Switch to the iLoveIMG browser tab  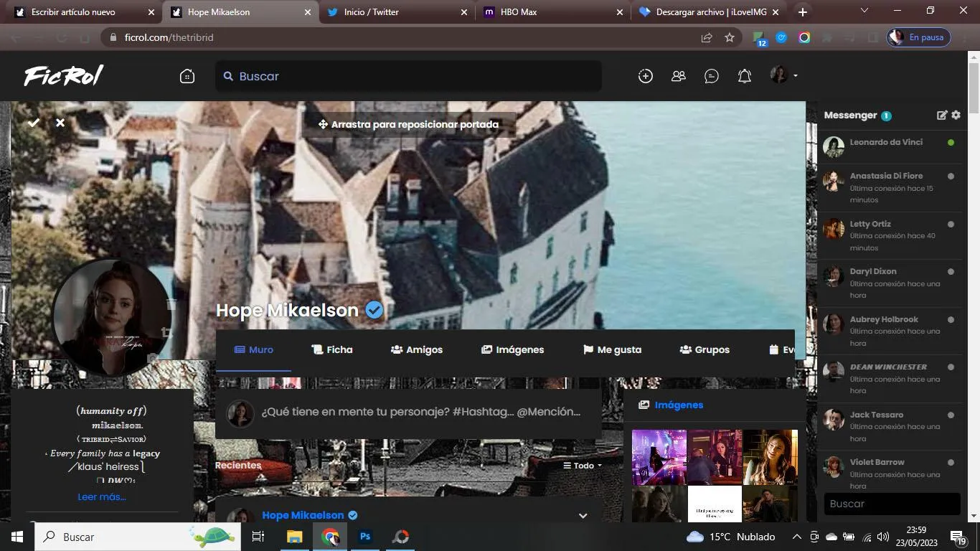point(709,12)
